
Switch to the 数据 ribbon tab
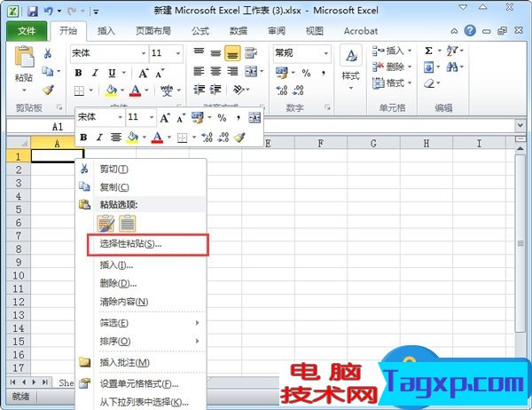[x=239, y=31]
